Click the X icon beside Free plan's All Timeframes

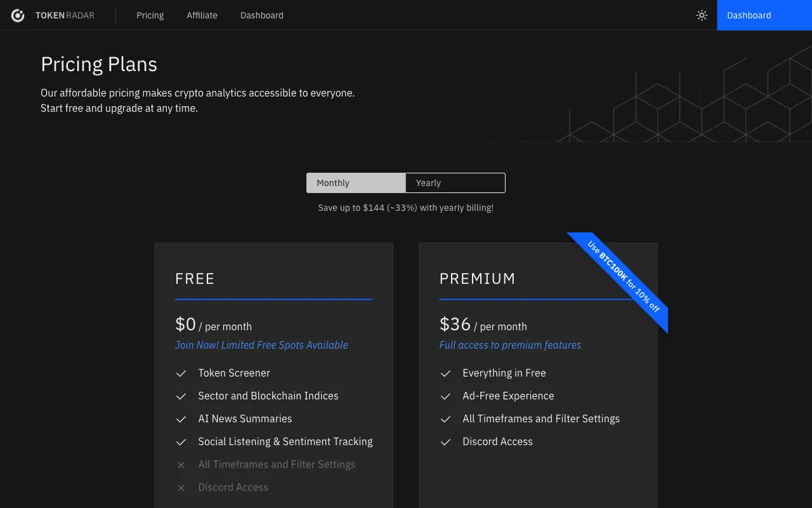pyautogui.click(x=181, y=465)
